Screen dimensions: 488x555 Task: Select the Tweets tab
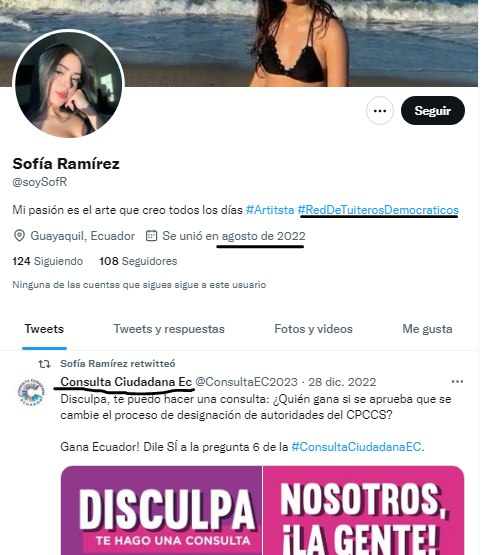[44, 329]
